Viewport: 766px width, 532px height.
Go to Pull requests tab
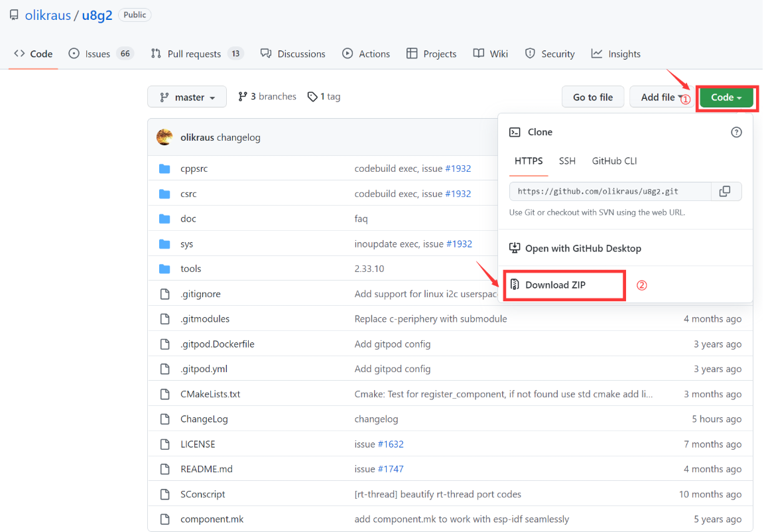point(197,54)
